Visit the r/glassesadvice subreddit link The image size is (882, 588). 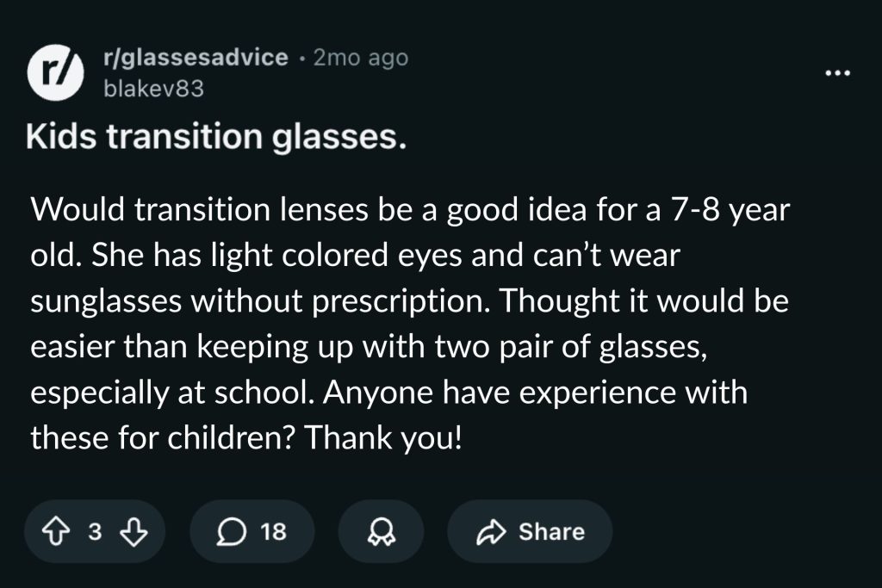click(x=195, y=58)
